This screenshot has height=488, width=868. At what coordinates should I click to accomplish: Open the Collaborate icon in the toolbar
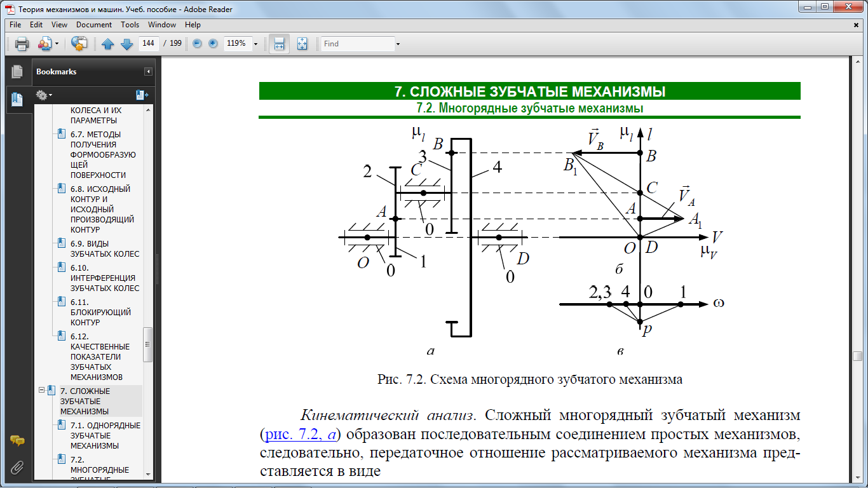pos(44,44)
